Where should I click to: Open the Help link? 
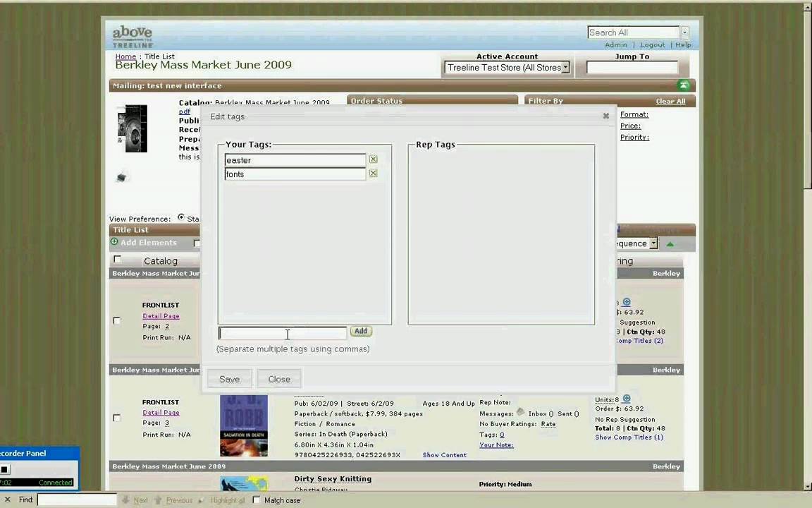[x=683, y=45]
